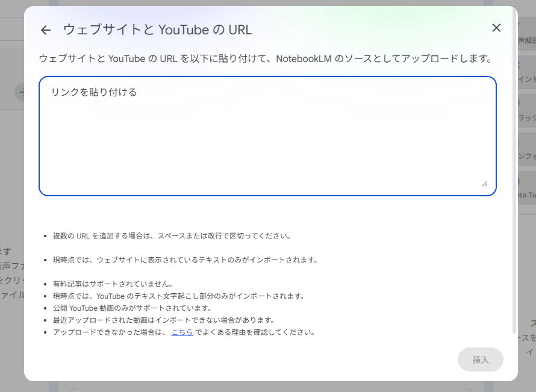The height and width of the screenshot is (392, 536).
Task: Click the dialog vertical scrollbar
Action: (x=514, y=171)
